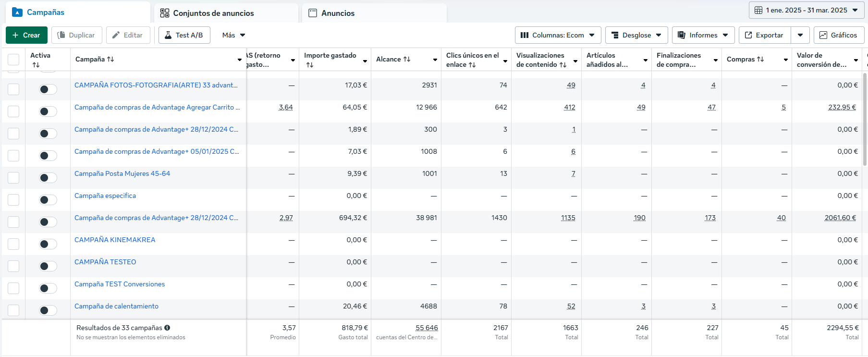The height and width of the screenshot is (357, 868).
Task: Open the date range selector
Action: click(806, 10)
